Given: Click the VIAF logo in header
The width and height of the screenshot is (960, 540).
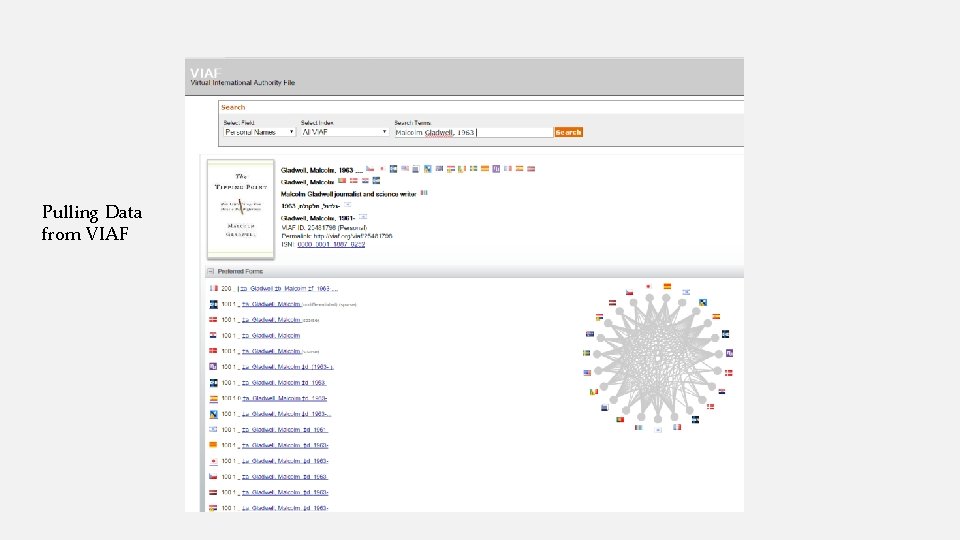Looking at the screenshot, I should click(205, 73).
